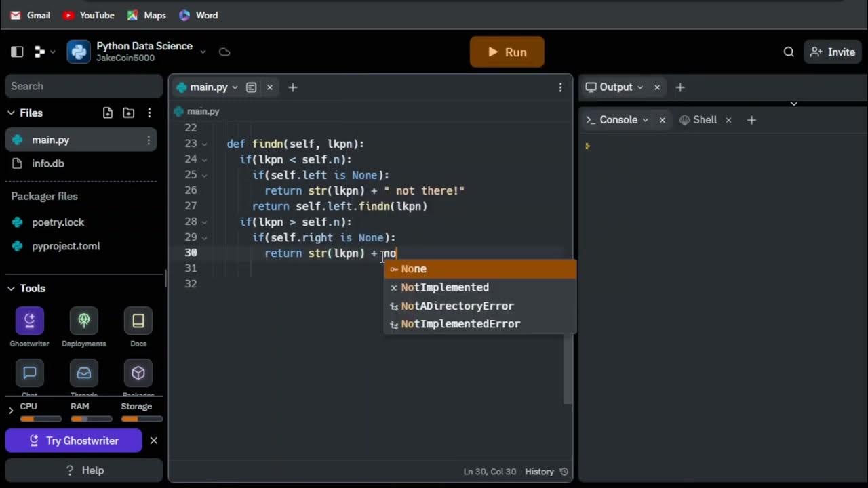The height and width of the screenshot is (488, 868).
Task: Close the Output tab
Action: point(657,87)
